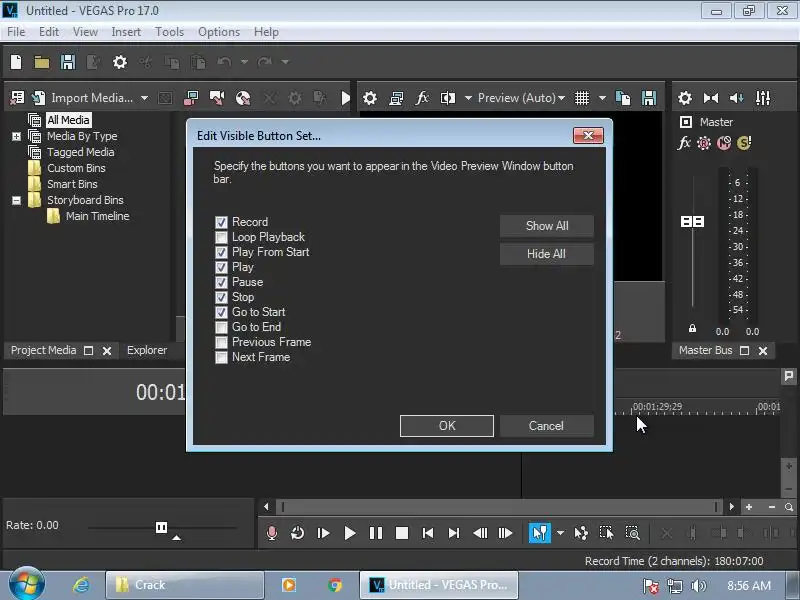Open Video Output FX icon
Screen dimensions: 800x600
coord(422,97)
